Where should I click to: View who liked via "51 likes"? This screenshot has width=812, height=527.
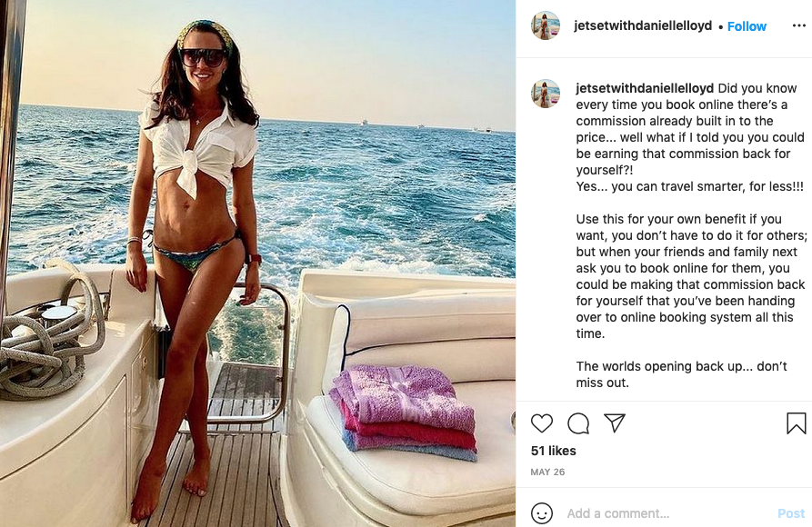click(553, 451)
